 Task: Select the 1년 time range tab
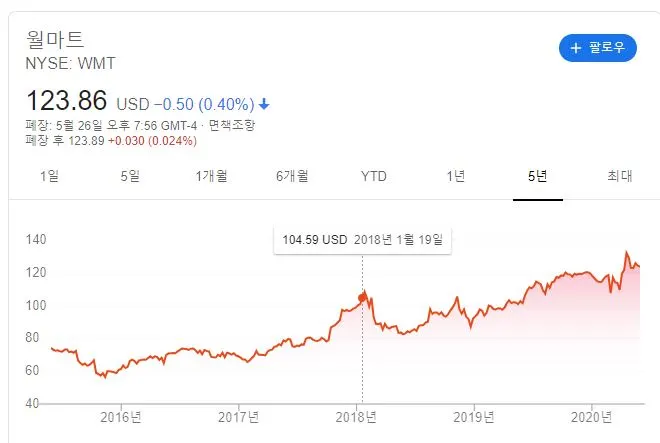coord(456,176)
